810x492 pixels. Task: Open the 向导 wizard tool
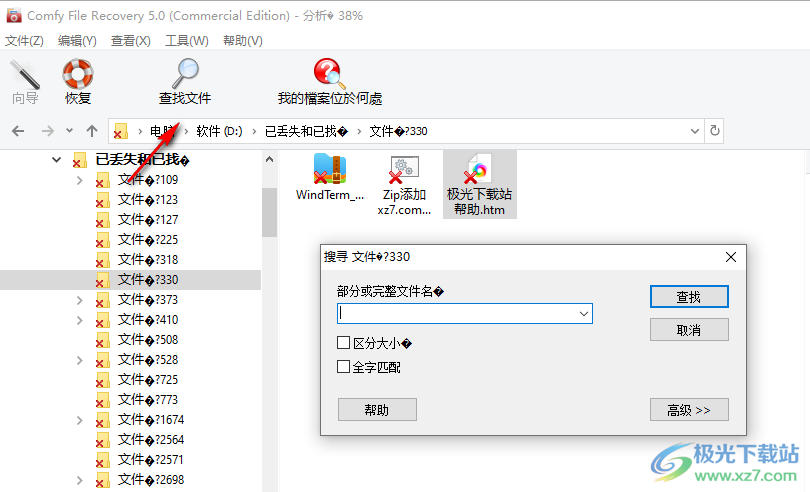pos(25,82)
